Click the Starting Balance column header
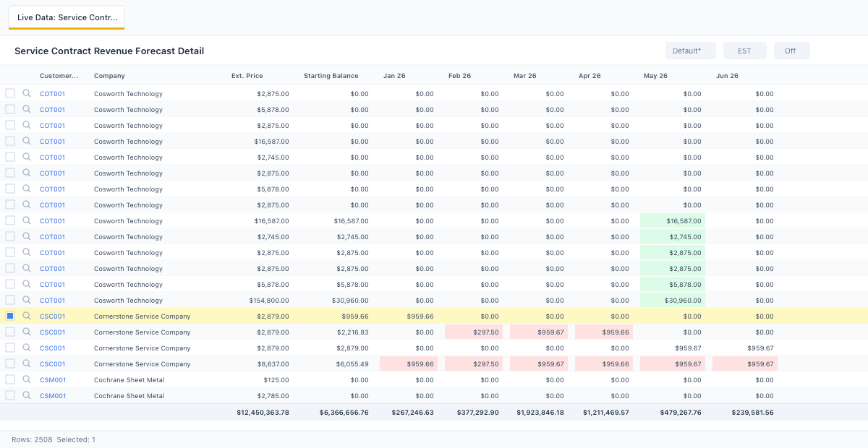 click(x=331, y=76)
